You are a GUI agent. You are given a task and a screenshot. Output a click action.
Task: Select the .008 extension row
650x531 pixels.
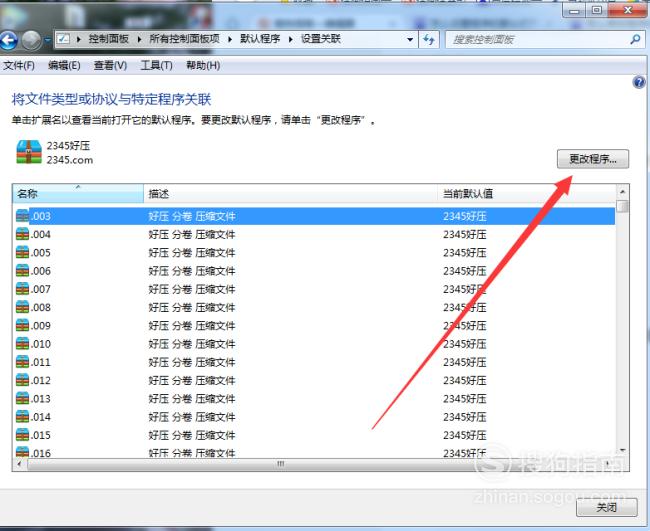click(x=314, y=307)
